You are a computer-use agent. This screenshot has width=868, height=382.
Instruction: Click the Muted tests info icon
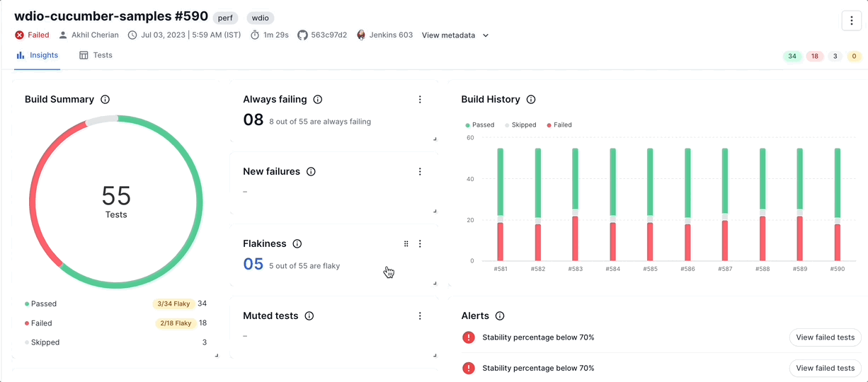(x=309, y=316)
